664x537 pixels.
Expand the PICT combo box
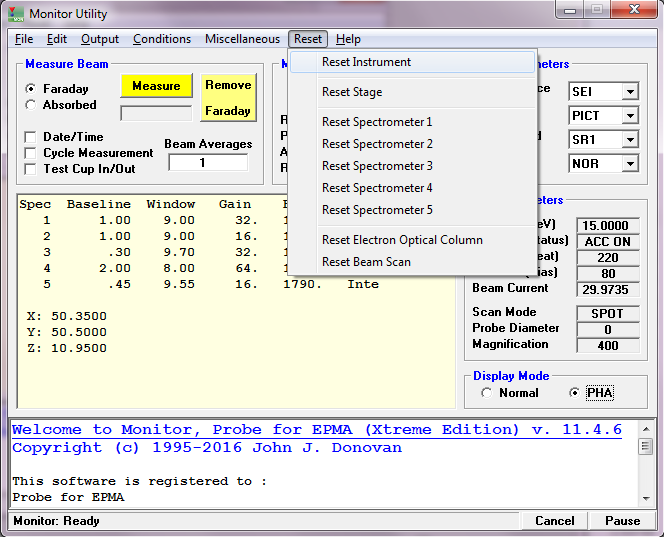[629, 116]
